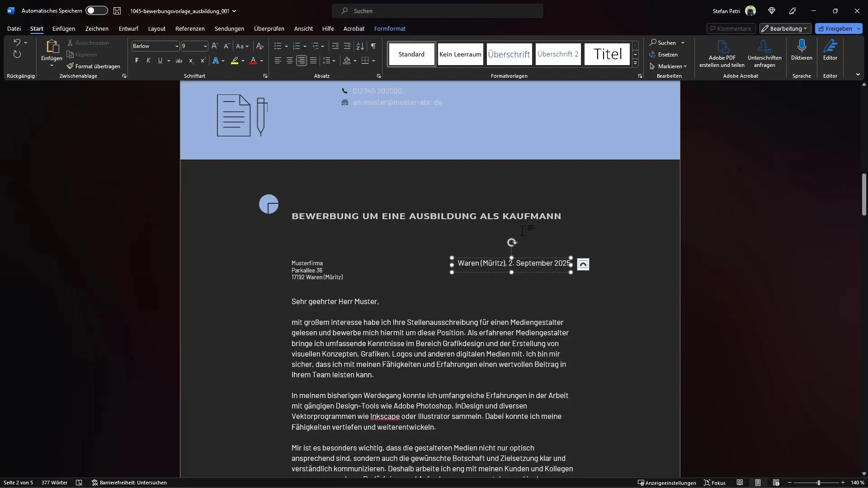
Task: Click the Format übertragen paintbrush icon
Action: [69, 66]
